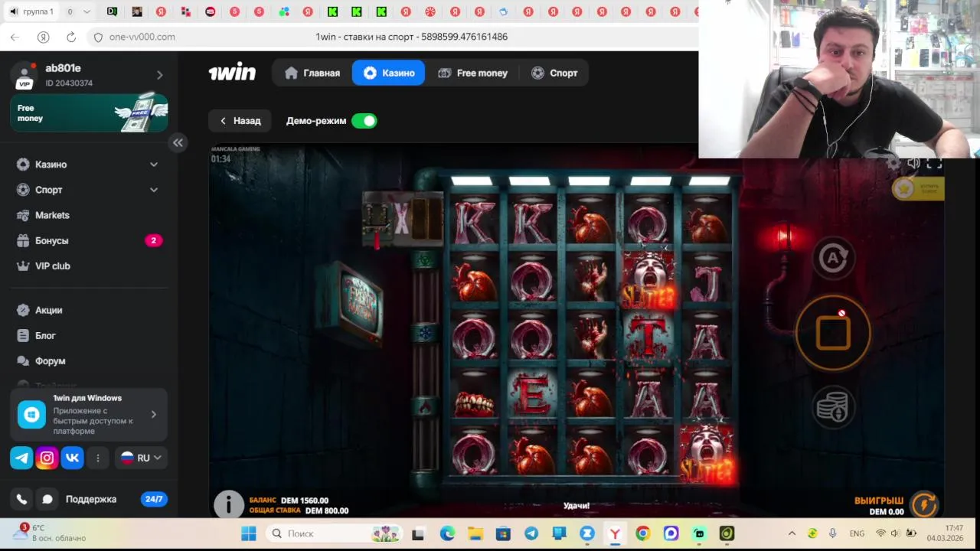Click the slot spin stop button
980x551 pixels.
(x=833, y=333)
